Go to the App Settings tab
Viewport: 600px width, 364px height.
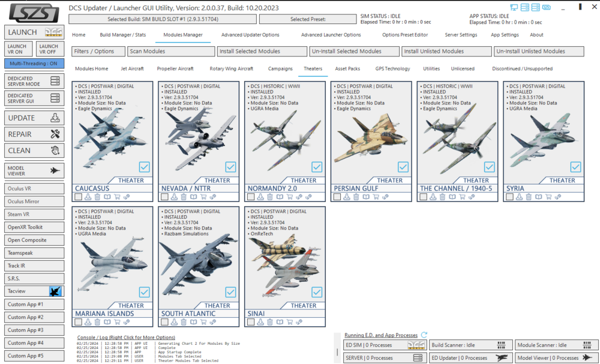(505, 35)
